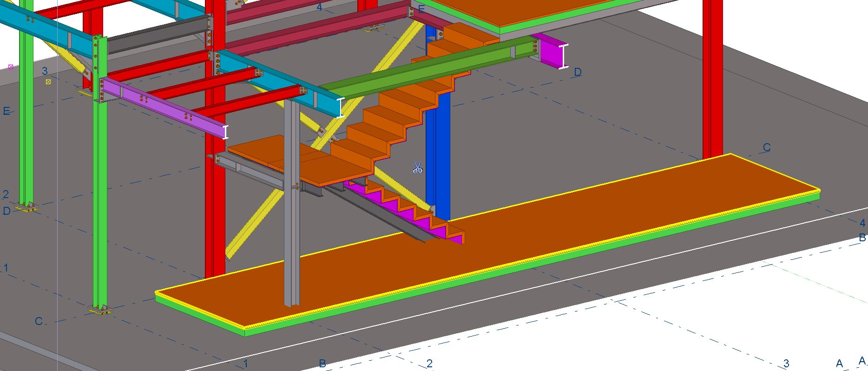
Task: Select the base plate under the green column near grid C
Action: (100, 309)
